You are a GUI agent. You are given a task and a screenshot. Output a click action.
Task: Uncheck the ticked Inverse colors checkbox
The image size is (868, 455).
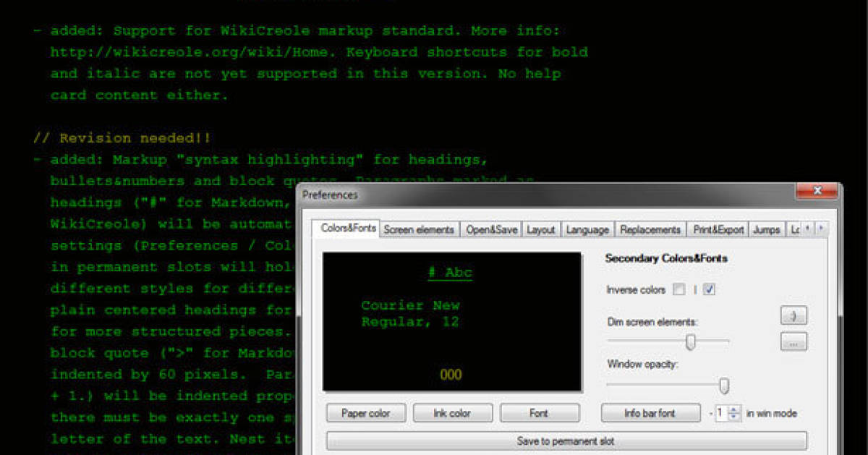click(x=709, y=289)
